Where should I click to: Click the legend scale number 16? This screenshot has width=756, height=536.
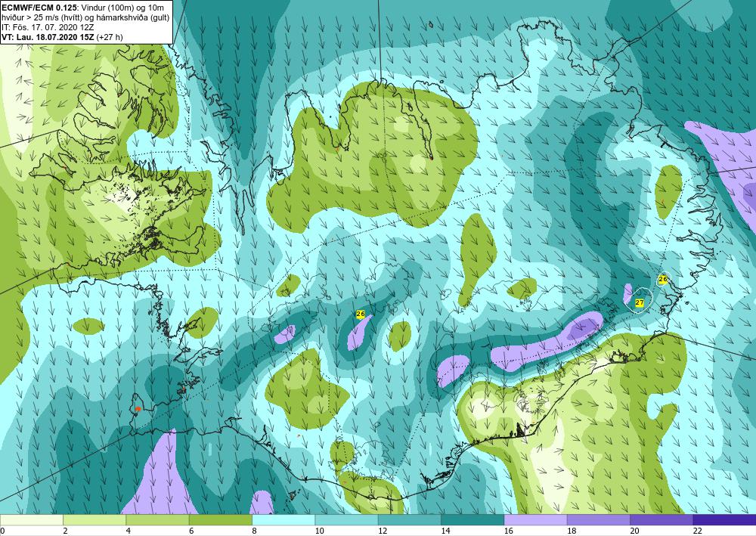(x=509, y=531)
